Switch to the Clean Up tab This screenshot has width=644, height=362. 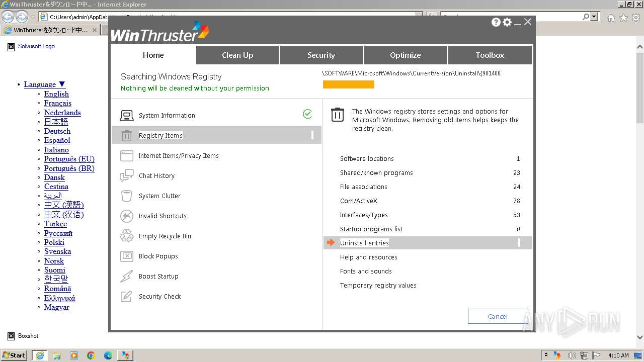tap(237, 55)
